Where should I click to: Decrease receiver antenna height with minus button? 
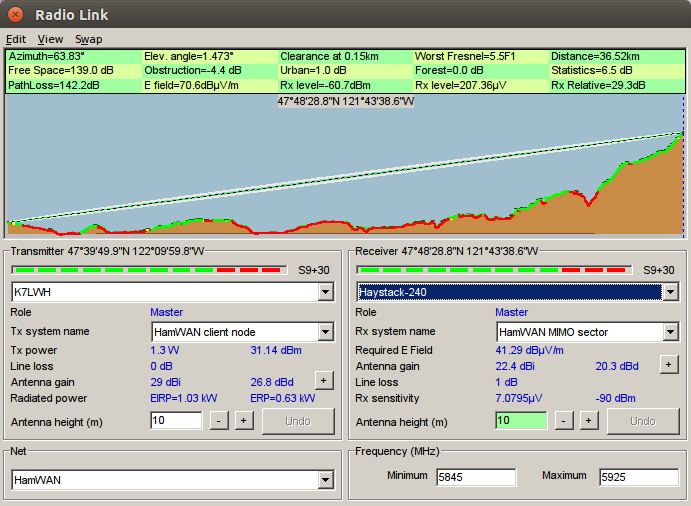tap(564, 421)
